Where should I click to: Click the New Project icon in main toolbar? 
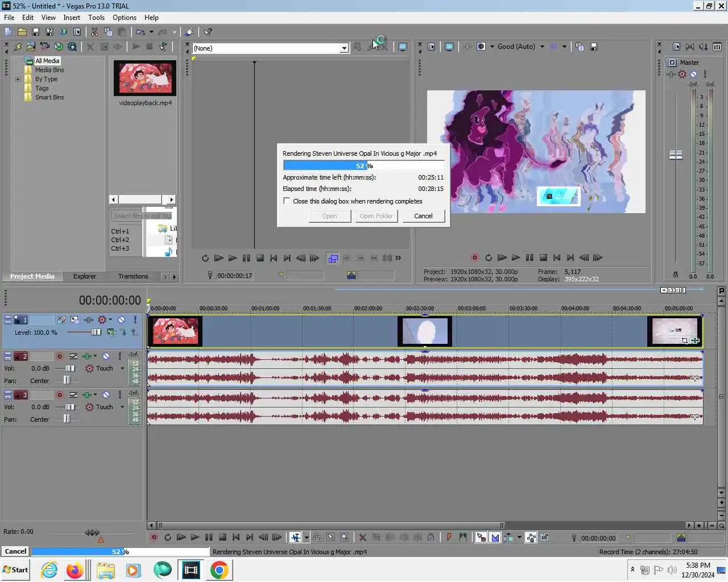pyautogui.click(x=8, y=32)
